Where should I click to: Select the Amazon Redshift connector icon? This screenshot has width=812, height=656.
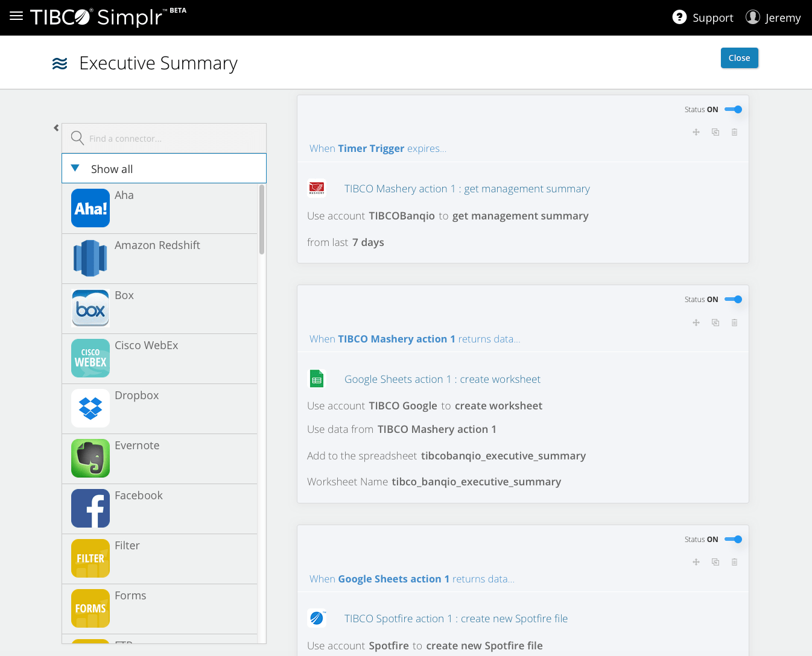[x=90, y=258]
